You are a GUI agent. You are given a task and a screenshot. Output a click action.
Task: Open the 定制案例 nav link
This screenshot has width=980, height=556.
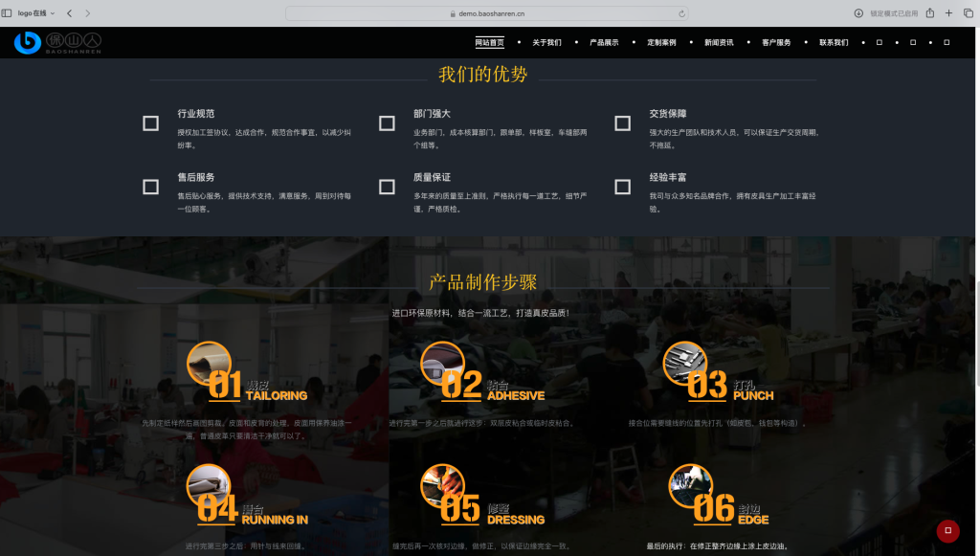[661, 42]
